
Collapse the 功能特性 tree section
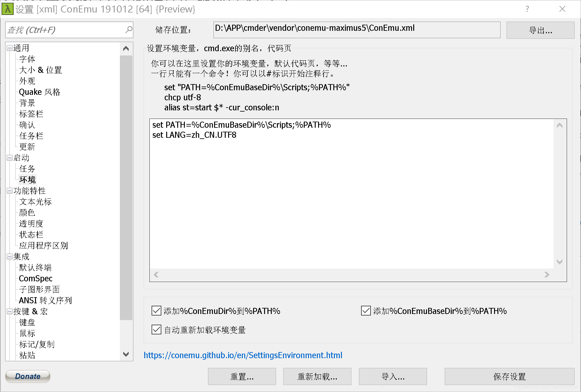(9, 191)
